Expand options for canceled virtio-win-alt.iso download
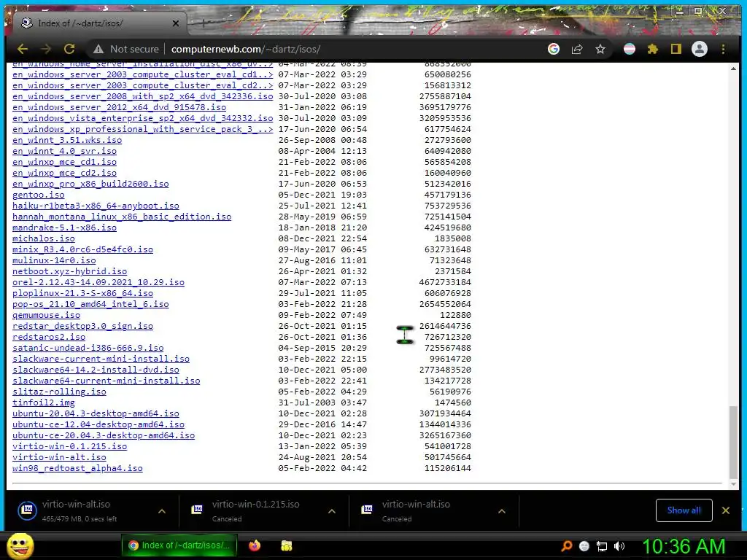747x560 pixels. 502,511
